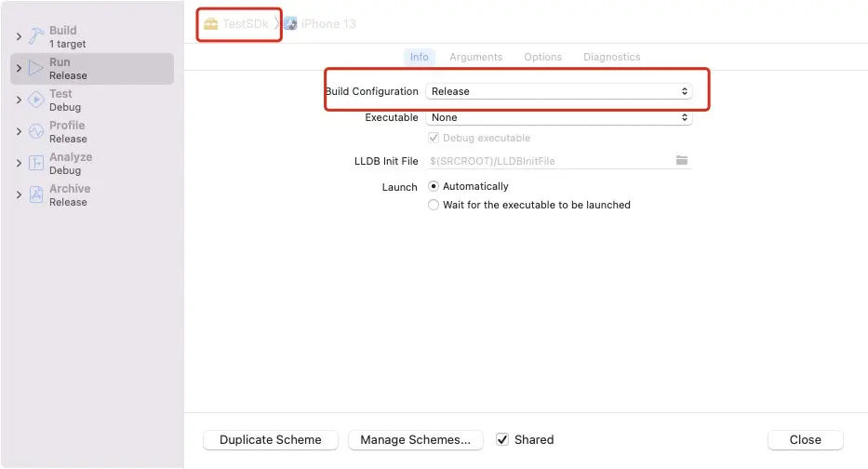Click the TestSDk scheme toolbox icon
The image size is (868, 469).
(x=211, y=23)
